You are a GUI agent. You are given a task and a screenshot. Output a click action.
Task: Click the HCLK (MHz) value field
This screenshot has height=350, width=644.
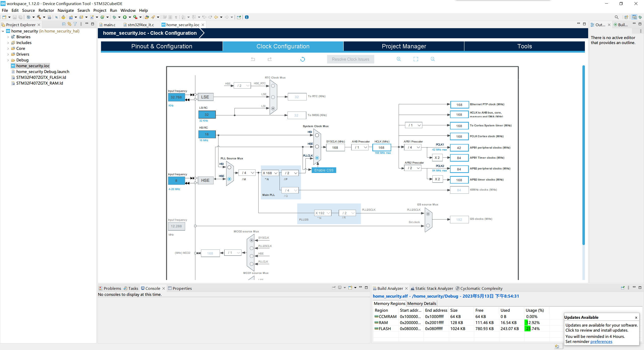[x=382, y=148]
